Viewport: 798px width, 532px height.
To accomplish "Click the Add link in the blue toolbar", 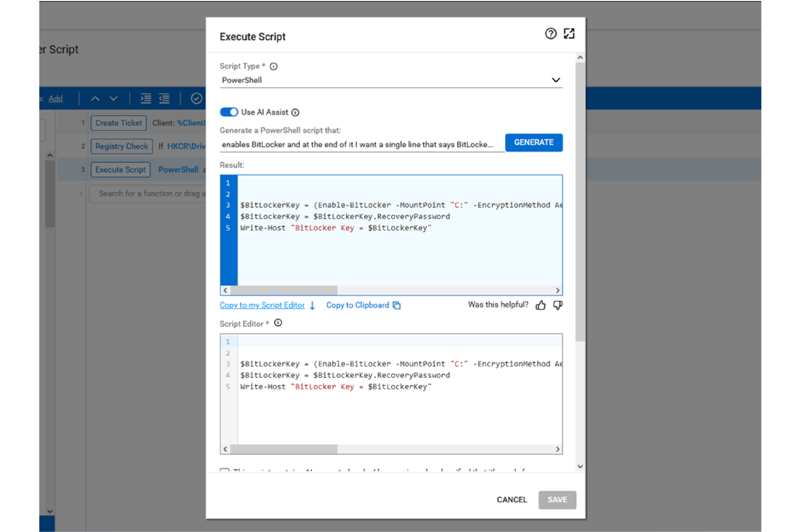I will [x=56, y=98].
